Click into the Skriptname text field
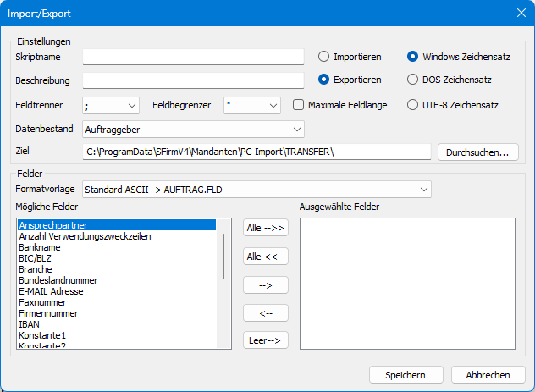Viewport: 535px width, 392px height. 193,57
